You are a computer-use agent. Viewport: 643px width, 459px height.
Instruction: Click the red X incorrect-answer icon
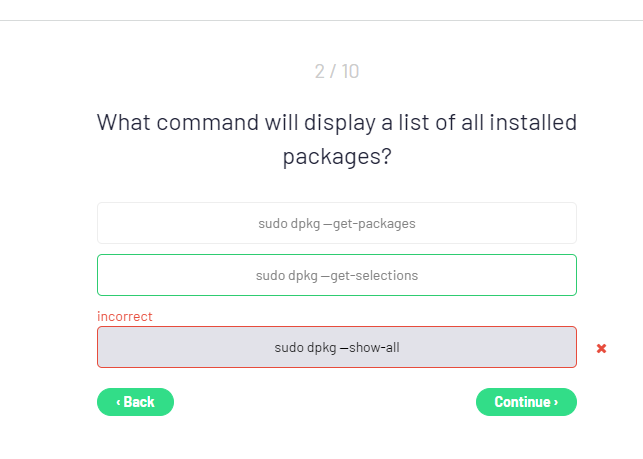click(x=601, y=348)
